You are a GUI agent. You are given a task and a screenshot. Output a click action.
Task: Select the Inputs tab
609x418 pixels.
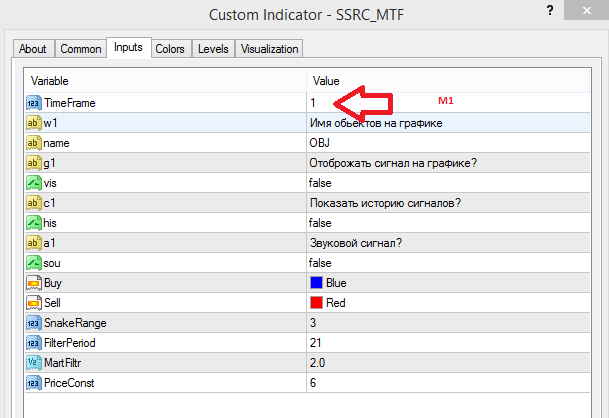point(129,47)
